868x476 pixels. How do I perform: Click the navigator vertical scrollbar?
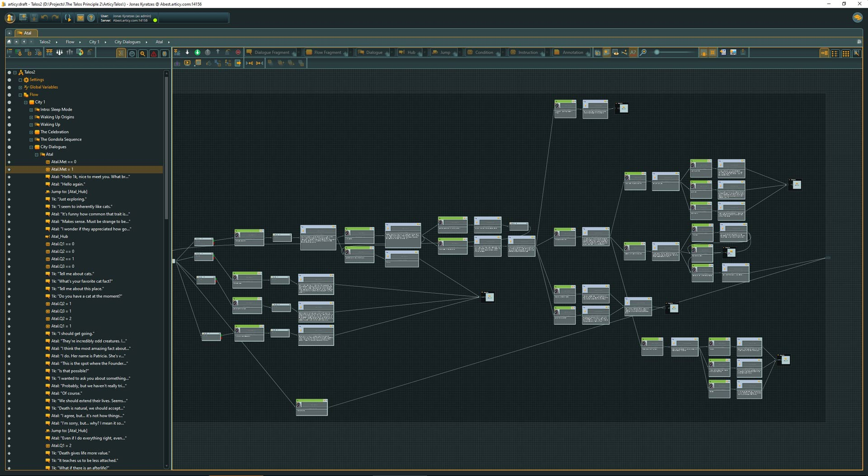(166, 148)
